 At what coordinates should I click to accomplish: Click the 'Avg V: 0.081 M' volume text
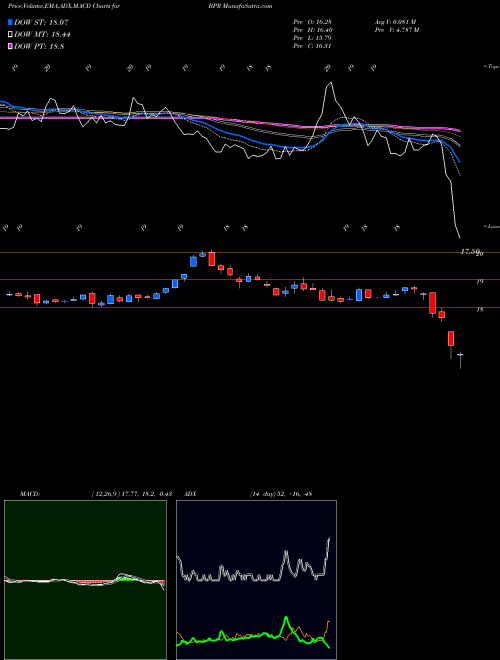[395, 22]
